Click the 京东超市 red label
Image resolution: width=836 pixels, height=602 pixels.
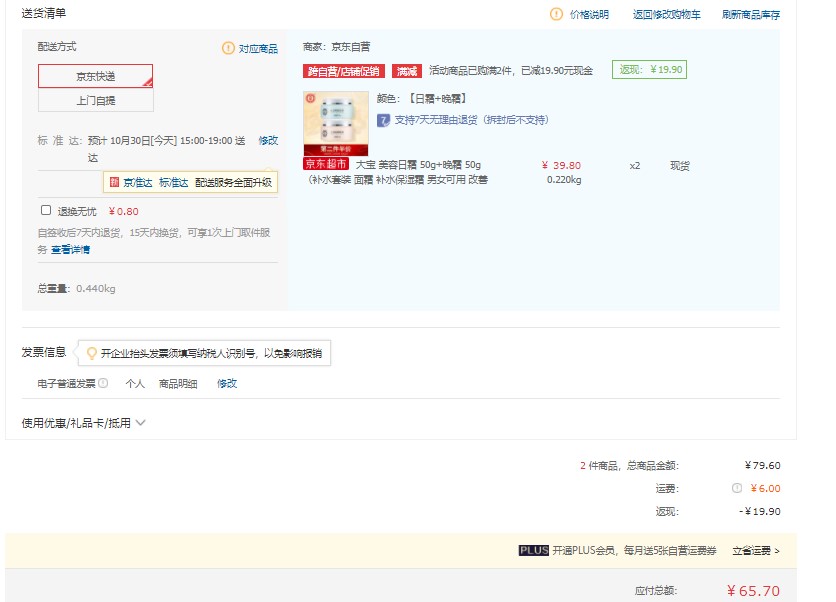click(x=326, y=164)
